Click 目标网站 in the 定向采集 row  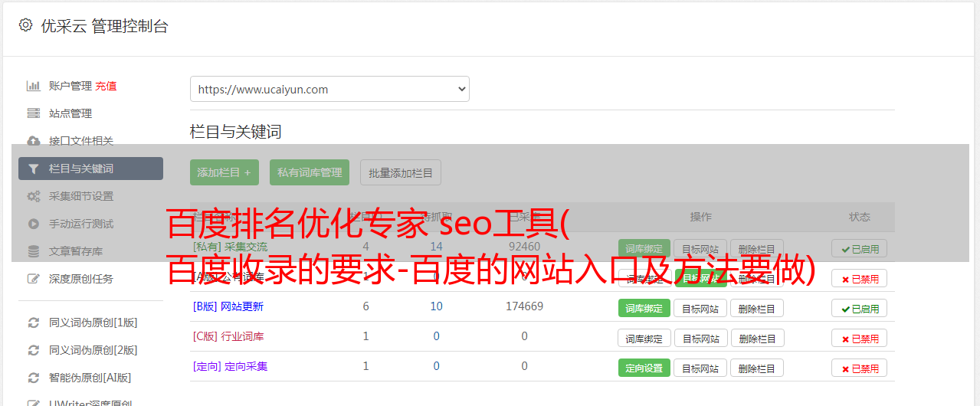[x=701, y=368]
